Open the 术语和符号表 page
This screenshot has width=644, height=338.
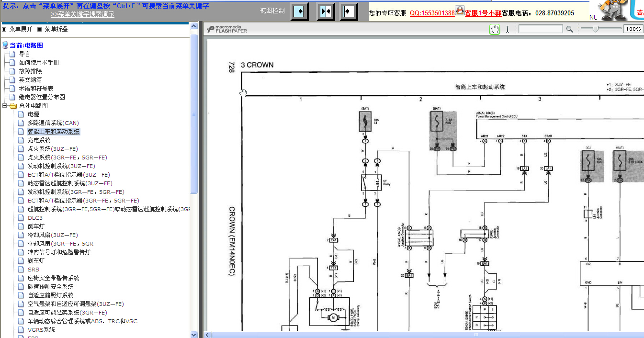pos(36,88)
